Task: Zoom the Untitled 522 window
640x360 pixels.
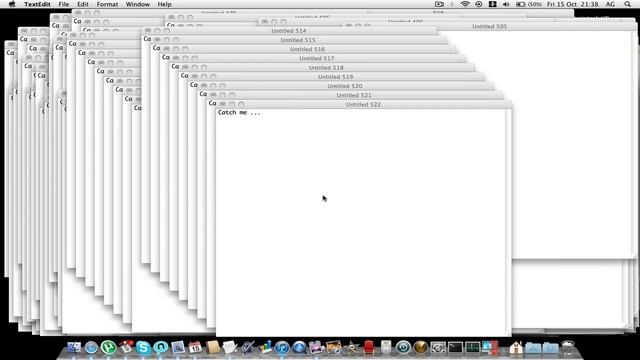Action: click(241, 104)
